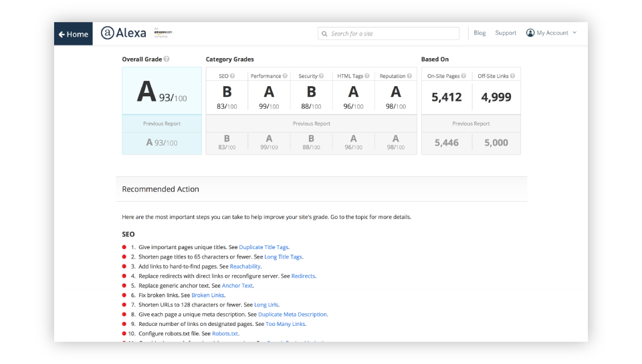
Task: Open the Blog menu item
Action: (479, 33)
